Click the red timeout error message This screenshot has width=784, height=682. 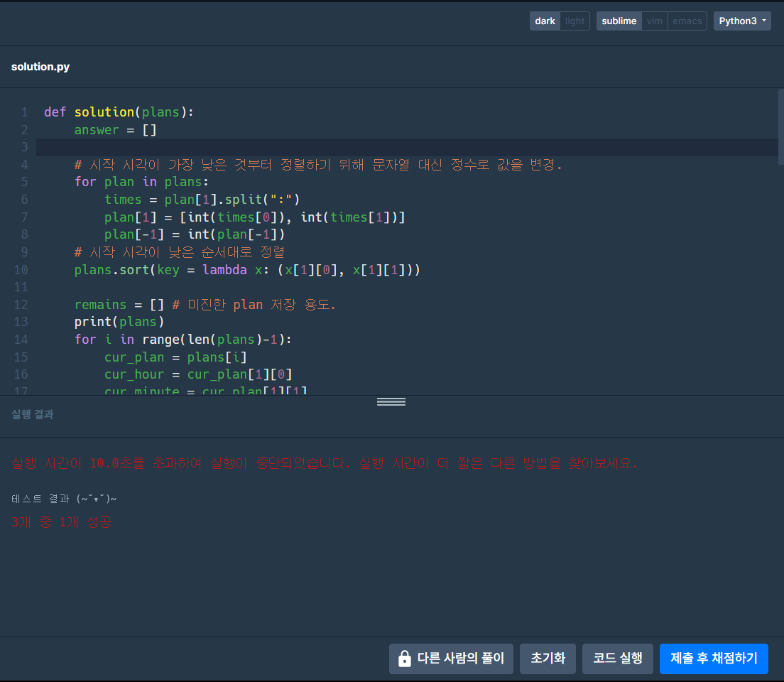[x=325, y=463]
